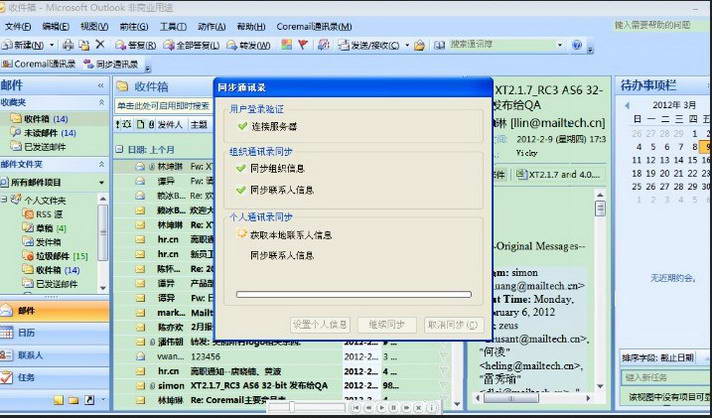Open the 所有邮件项目 dropdown arrow
Image resolution: width=712 pixels, height=418 pixels.
tap(101, 182)
